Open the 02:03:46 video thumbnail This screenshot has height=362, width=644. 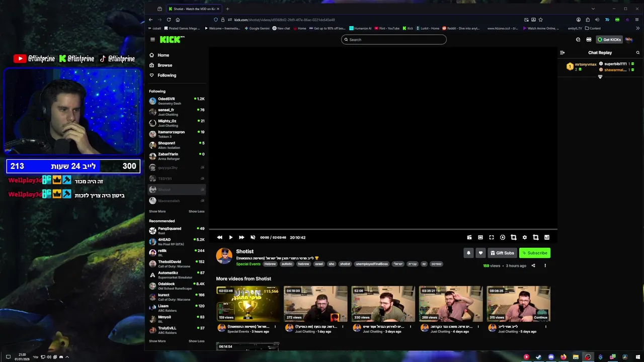248,304
